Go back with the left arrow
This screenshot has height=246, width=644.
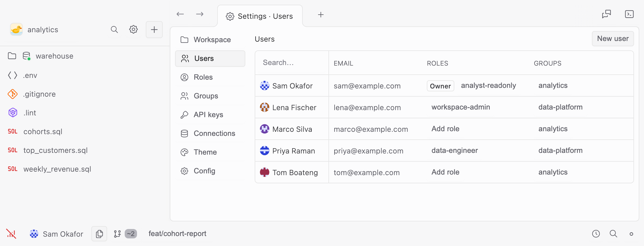coord(180,14)
